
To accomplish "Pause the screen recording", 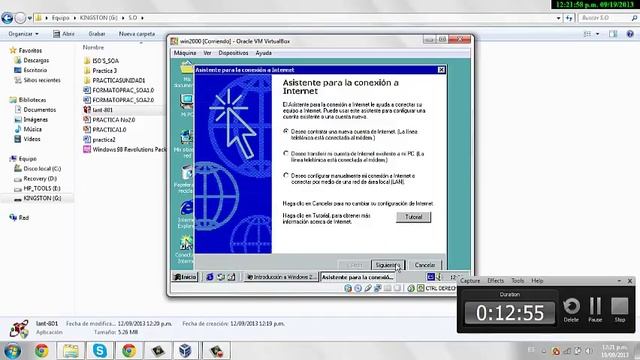I will [x=596, y=310].
